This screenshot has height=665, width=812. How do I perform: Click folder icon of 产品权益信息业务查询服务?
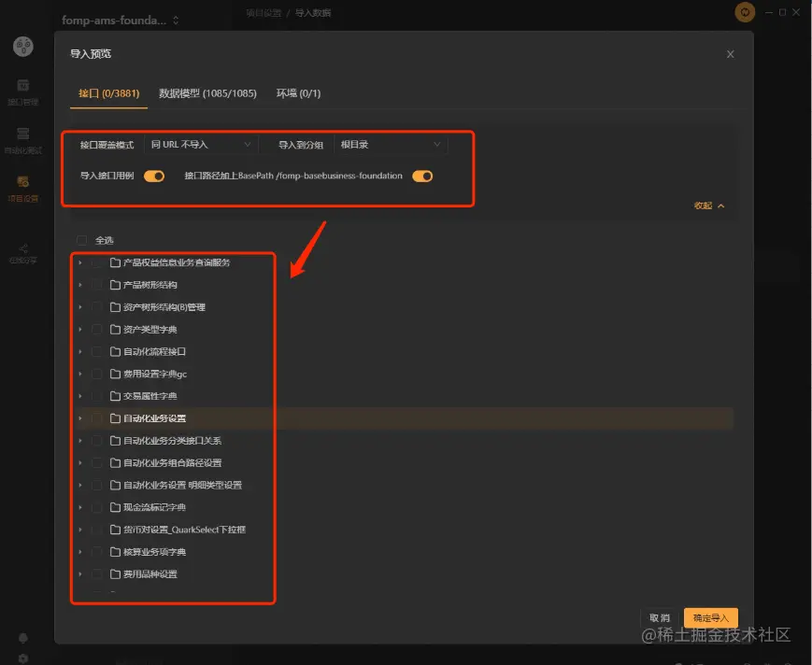tap(115, 262)
